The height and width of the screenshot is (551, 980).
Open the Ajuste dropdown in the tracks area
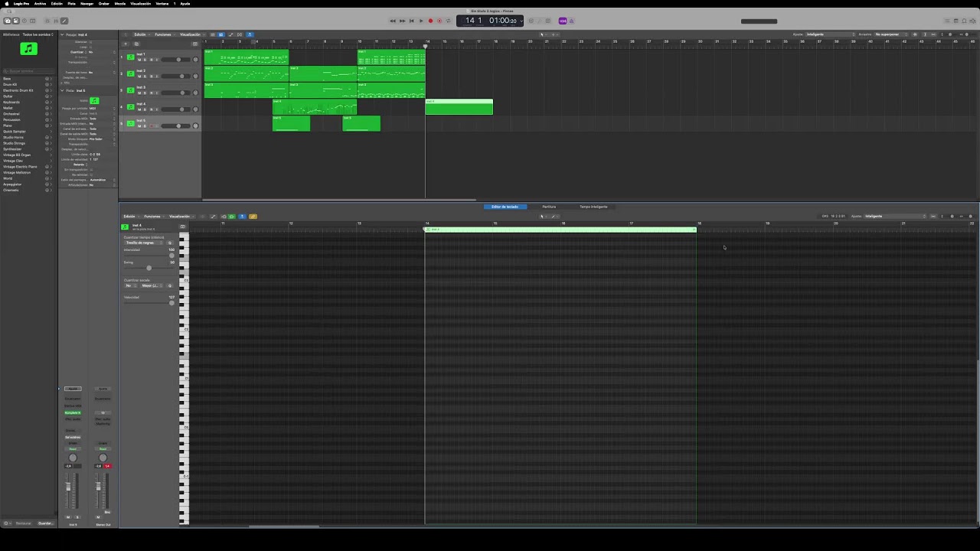point(831,34)
